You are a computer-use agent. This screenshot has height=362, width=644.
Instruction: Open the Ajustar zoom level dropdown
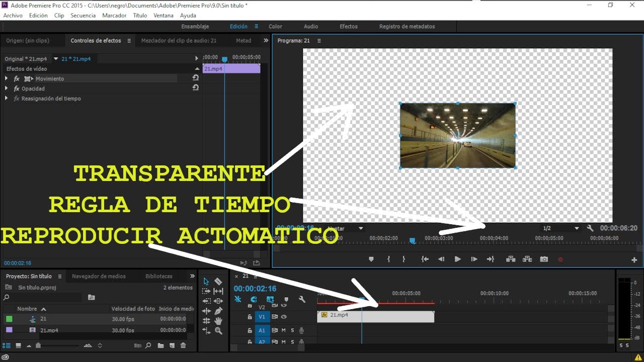click(345, 228)
